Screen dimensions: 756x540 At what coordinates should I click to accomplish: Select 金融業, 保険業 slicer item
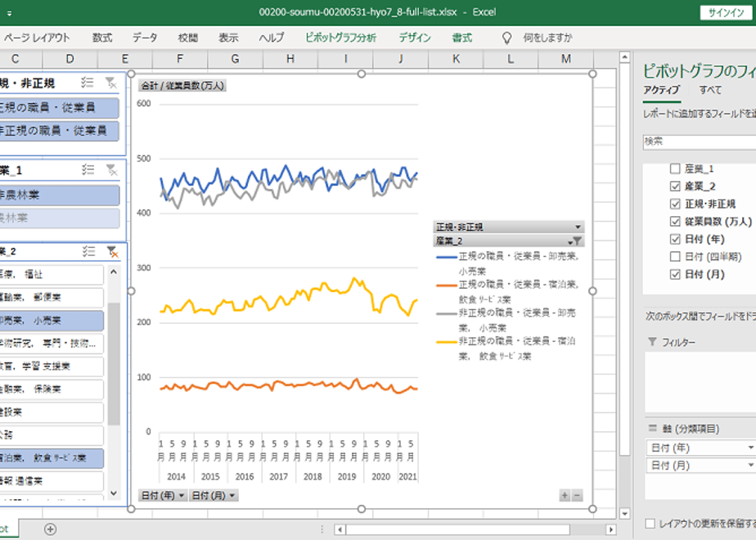pyautogui.click(x=51, y=389)
